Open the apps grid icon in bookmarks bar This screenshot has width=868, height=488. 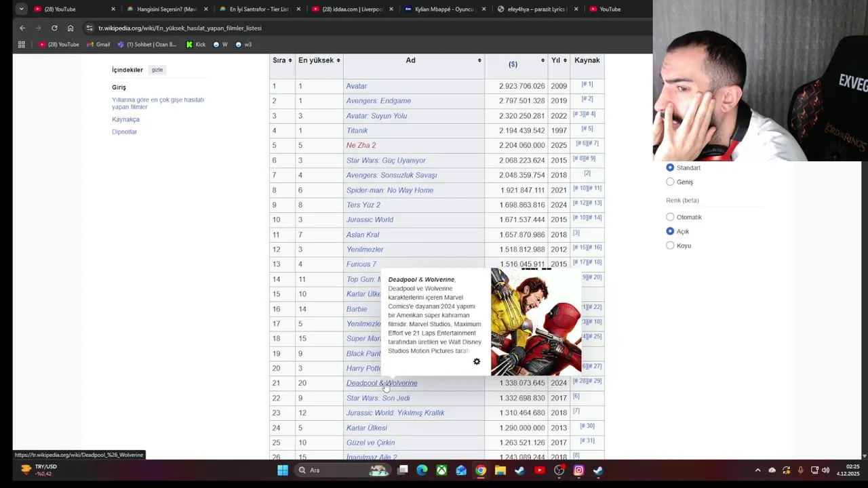click(22, 45)
